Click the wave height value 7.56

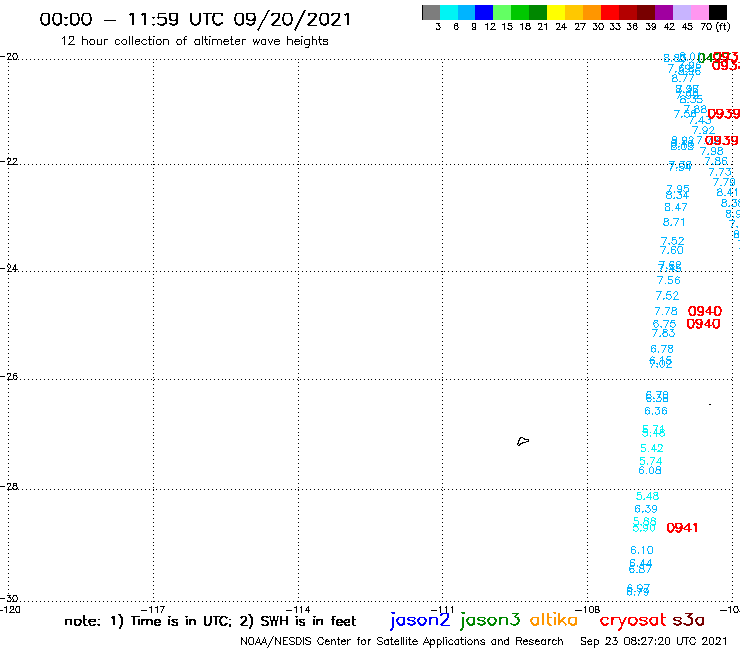[x=669, y=280]
